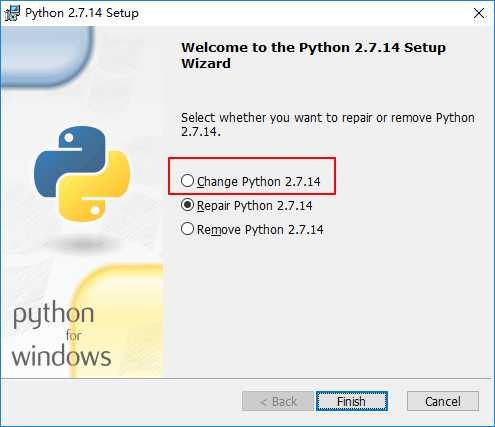
Task: Choose the Repair Python 2.7.14 radio option
Action: tap(187, 205)
